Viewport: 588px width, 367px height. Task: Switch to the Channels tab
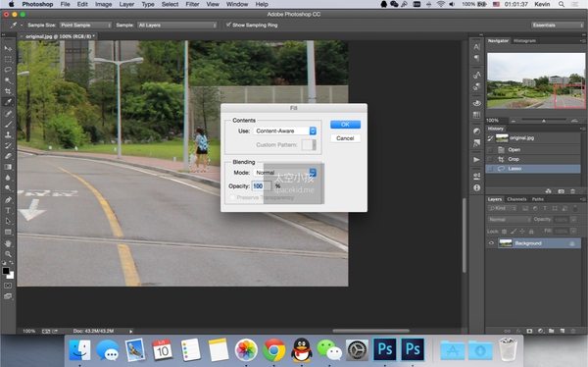(516, 199)
